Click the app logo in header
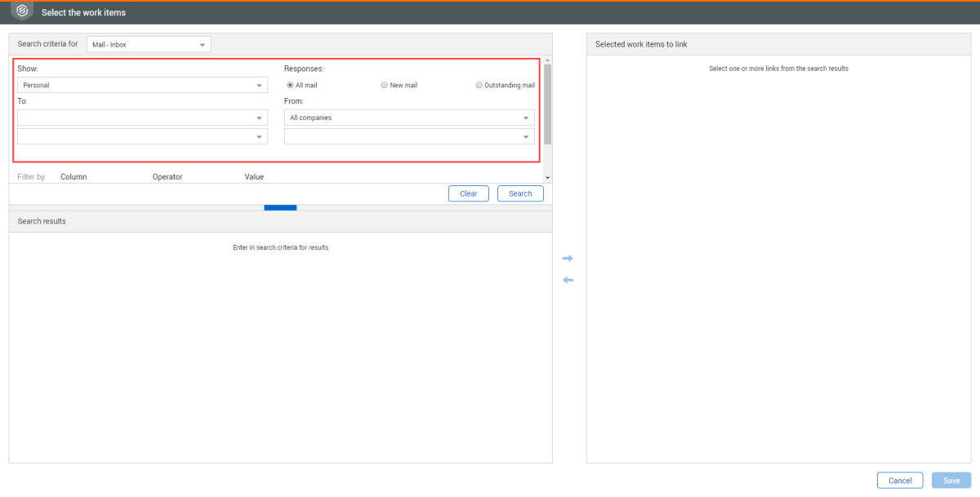Screen dimensions: 980x497 tap(22, 11)
